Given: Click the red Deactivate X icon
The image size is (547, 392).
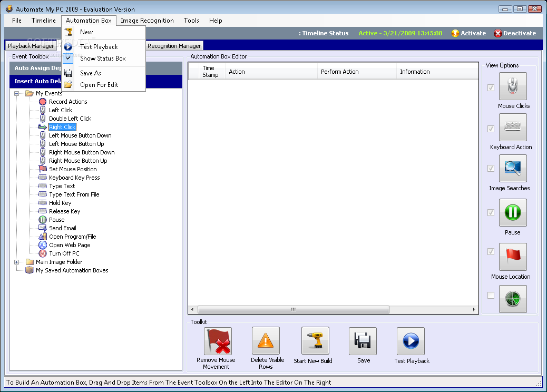Looking at the screenshot, I should tap(498, 33).
